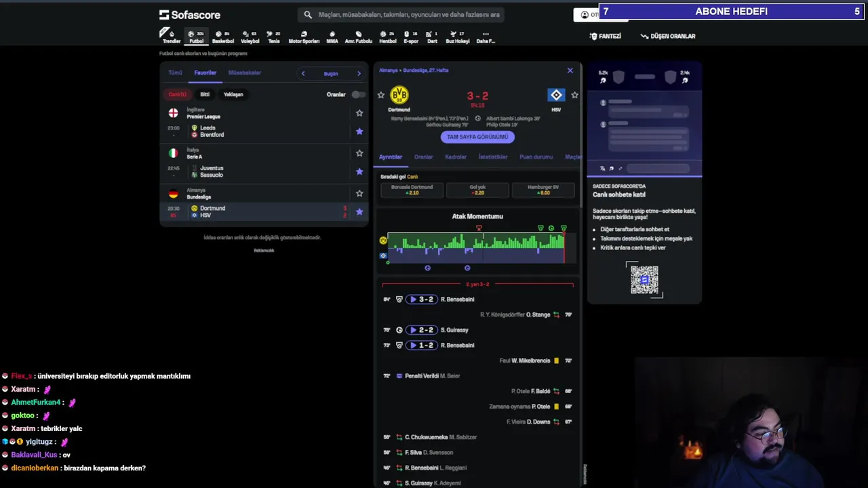Go to previous day with left arrow
Screen dimensions: 868x488
pyautogui.click(x=303, y=73)
